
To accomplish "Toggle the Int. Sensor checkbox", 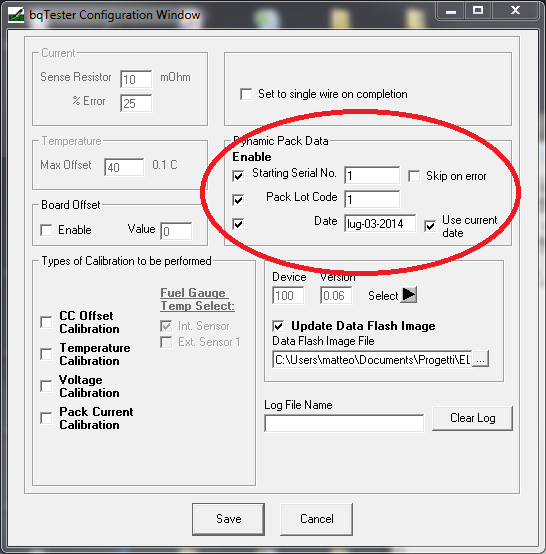I will [166, 326].
